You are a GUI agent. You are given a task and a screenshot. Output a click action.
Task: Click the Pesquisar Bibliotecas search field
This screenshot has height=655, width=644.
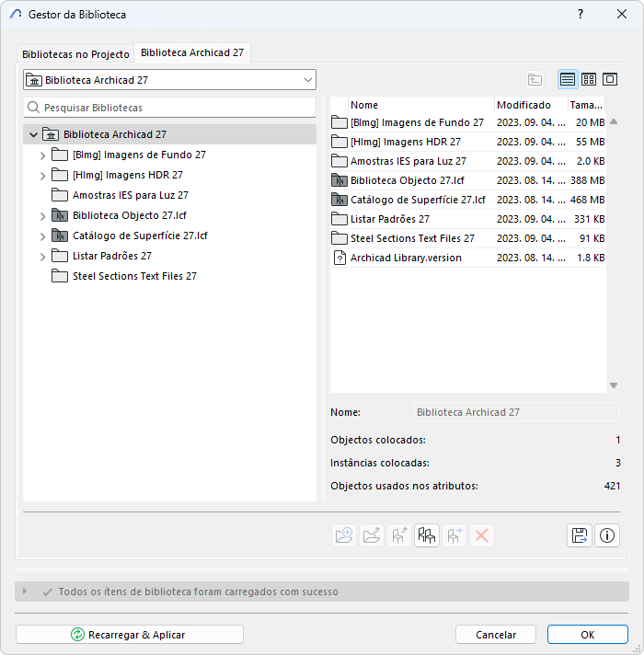click(x=169, y=108)
